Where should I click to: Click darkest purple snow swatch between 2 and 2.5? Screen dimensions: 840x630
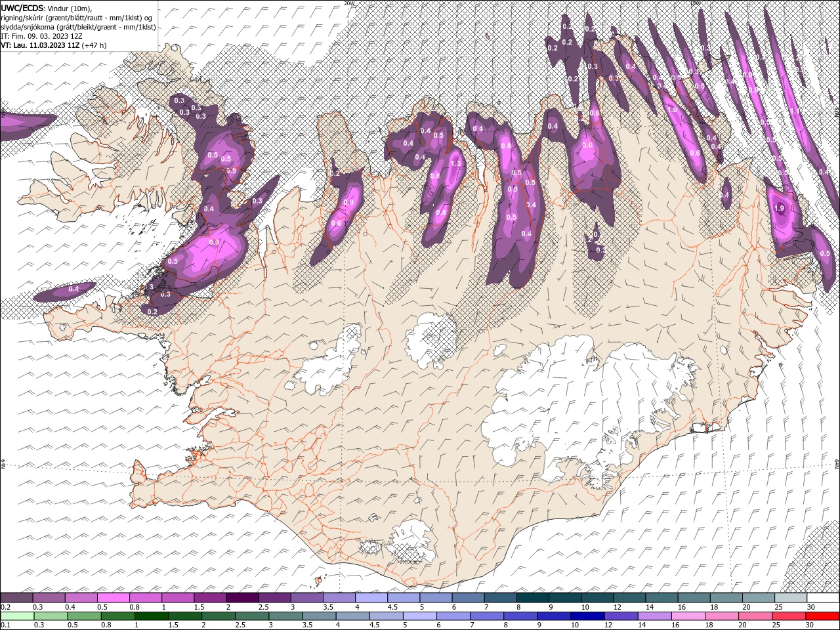point(242,598)
